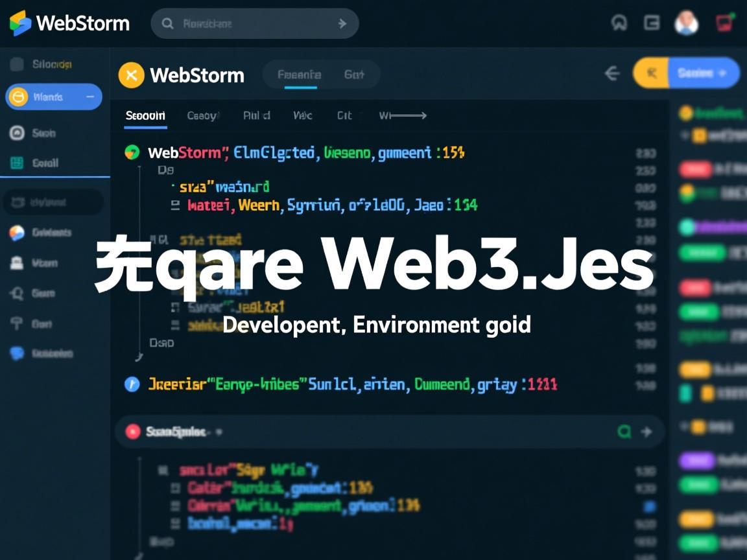
Task: Open the search magnifier in the terminal bar
Action: 624,430
